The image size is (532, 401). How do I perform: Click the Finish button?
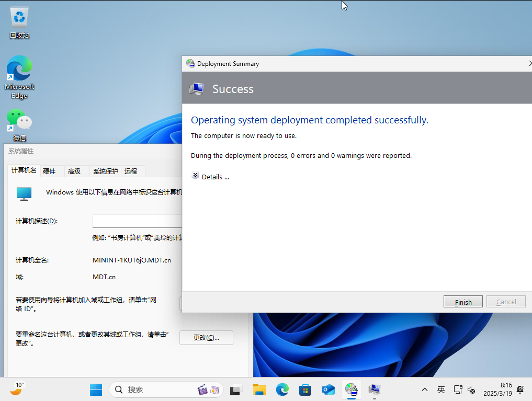click(463, 302)
